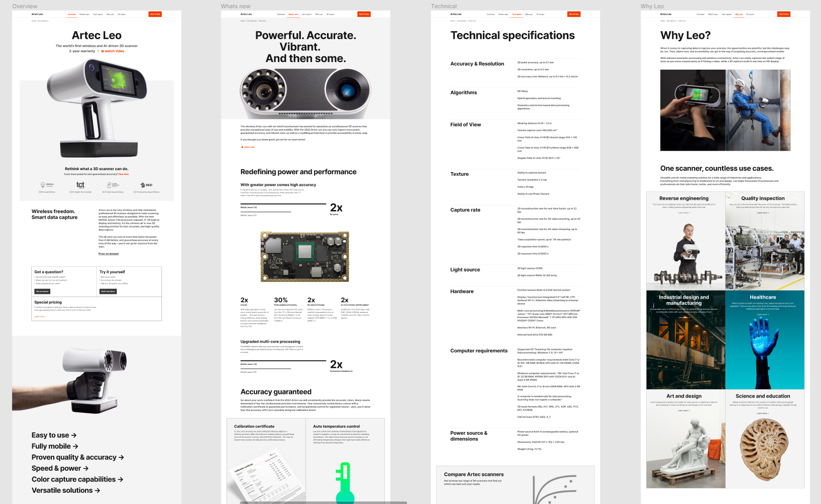
Task: Click the NED award logo
Action: click(147, 185)
